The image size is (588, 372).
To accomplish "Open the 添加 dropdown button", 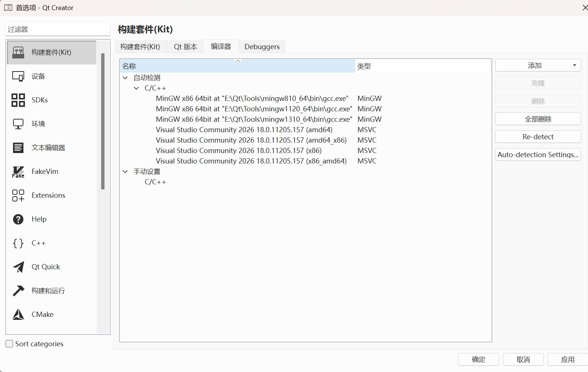I will pos(538,66).
